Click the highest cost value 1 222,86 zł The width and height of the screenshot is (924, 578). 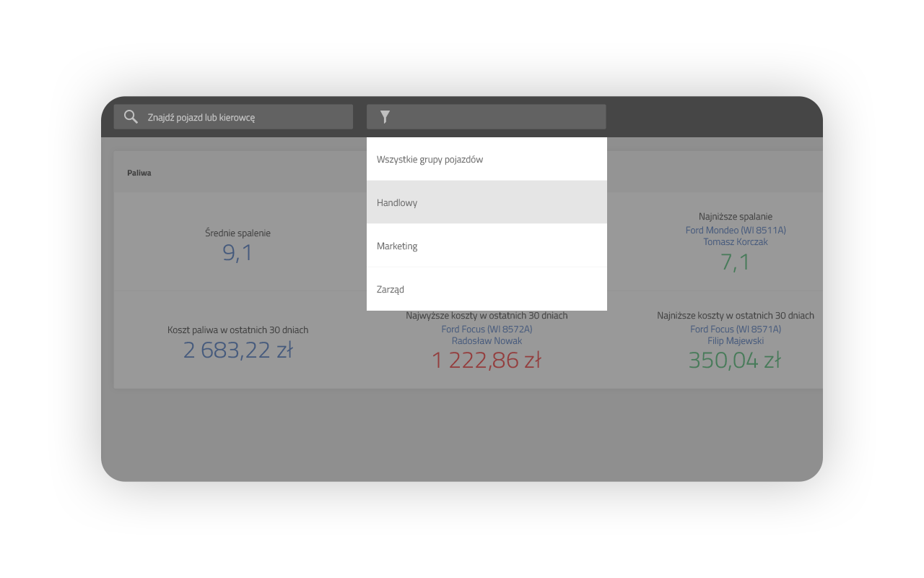click(x=487, y=360)
